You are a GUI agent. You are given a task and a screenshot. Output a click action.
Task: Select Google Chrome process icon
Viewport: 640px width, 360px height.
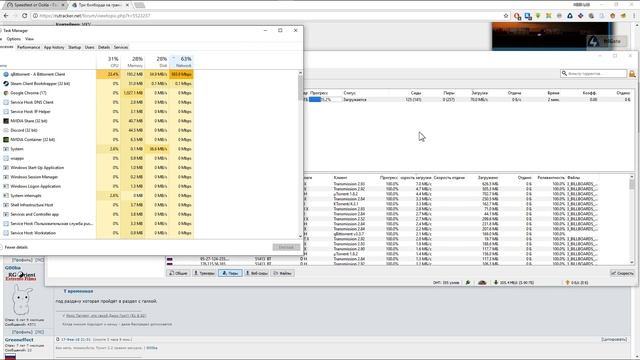pos(6,93)
